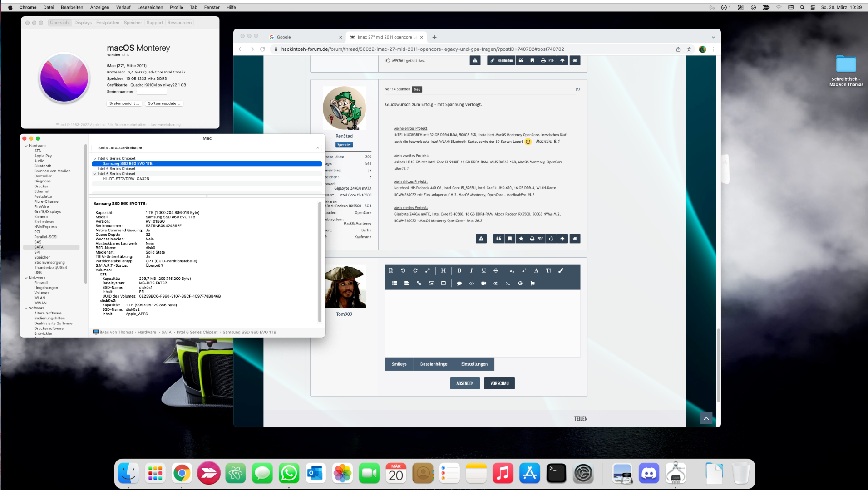Open the font family dropdown (A)
Image resolution: width=868 pixels, height=490 pixels.
536,271
